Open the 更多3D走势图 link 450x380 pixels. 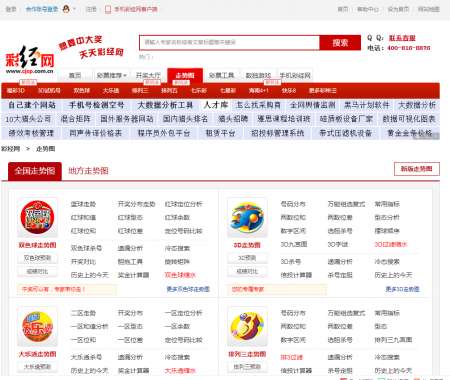(x=402, y=289)
